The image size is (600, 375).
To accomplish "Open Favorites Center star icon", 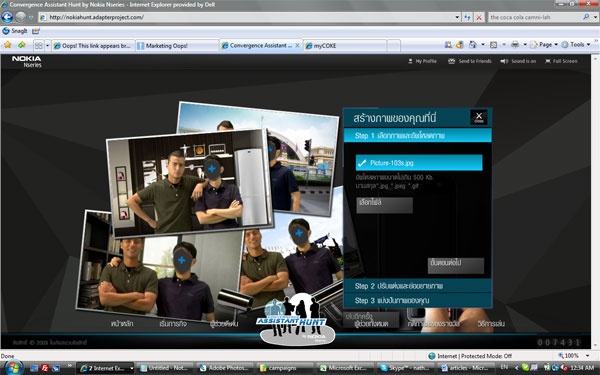I will (8, 45).
